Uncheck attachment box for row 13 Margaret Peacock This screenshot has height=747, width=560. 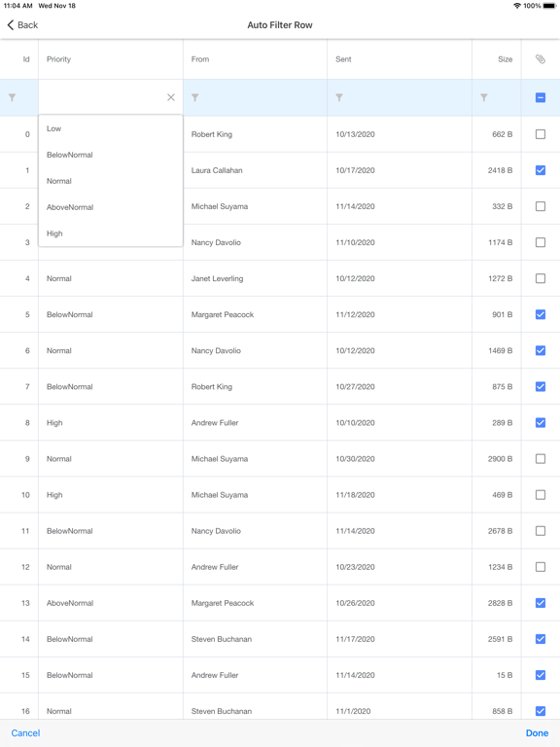click(541, 603)
